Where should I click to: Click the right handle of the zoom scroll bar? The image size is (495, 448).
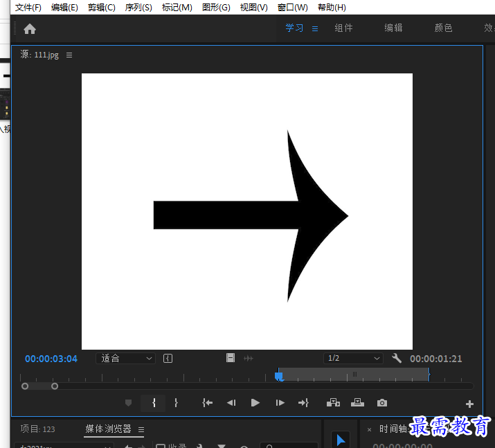55,386
